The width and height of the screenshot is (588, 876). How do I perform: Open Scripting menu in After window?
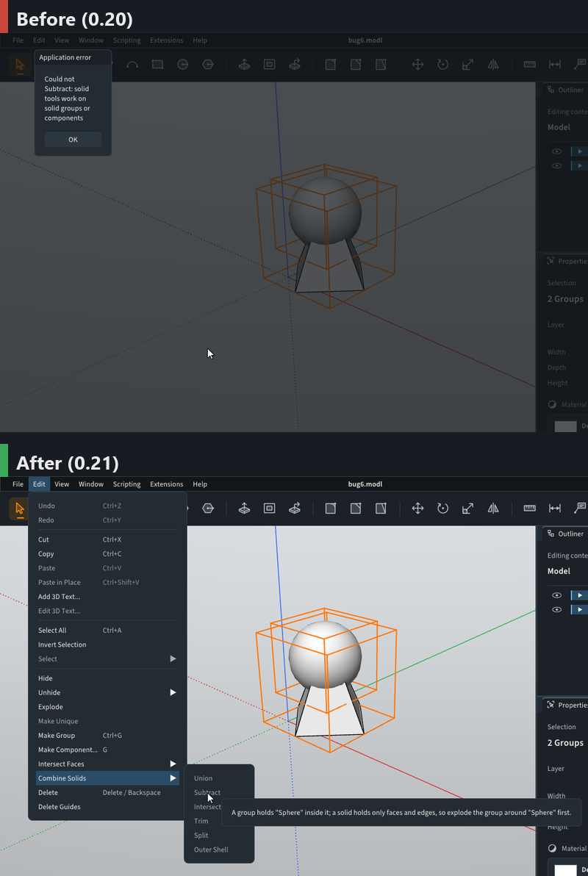click(x=127, y=484)
